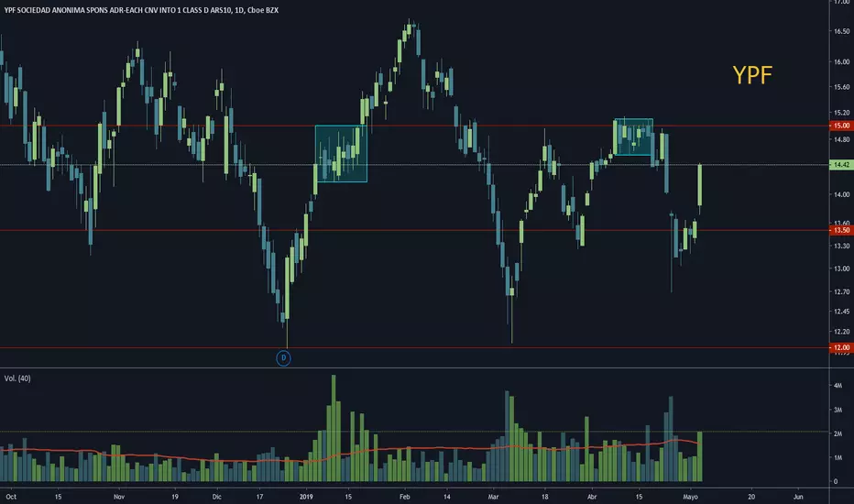Image resolution: width=854 pixels, height=504 pixels.
Task: Click the 4M volume axis value
Action: tap(838, 385)
